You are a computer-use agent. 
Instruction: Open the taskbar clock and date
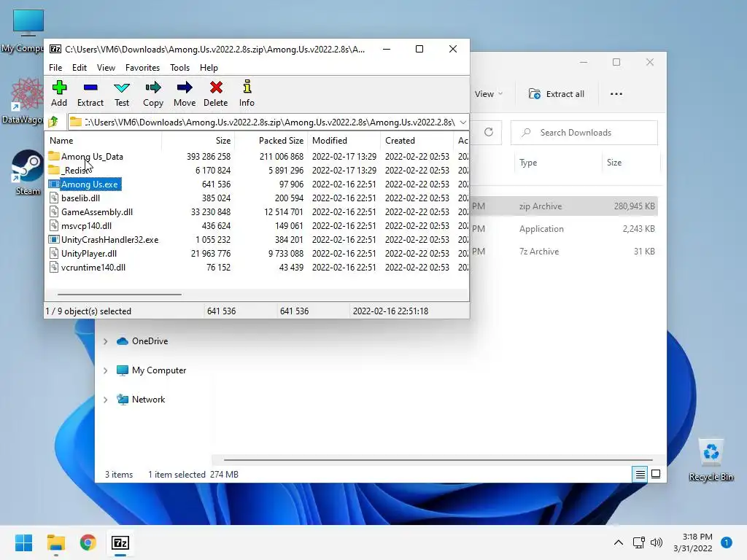[x=693, y=542]
